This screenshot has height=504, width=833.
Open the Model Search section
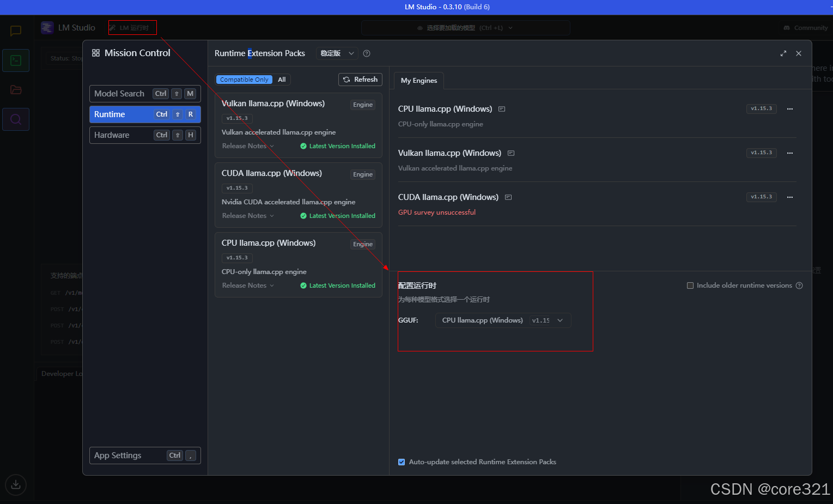[145, 94]
